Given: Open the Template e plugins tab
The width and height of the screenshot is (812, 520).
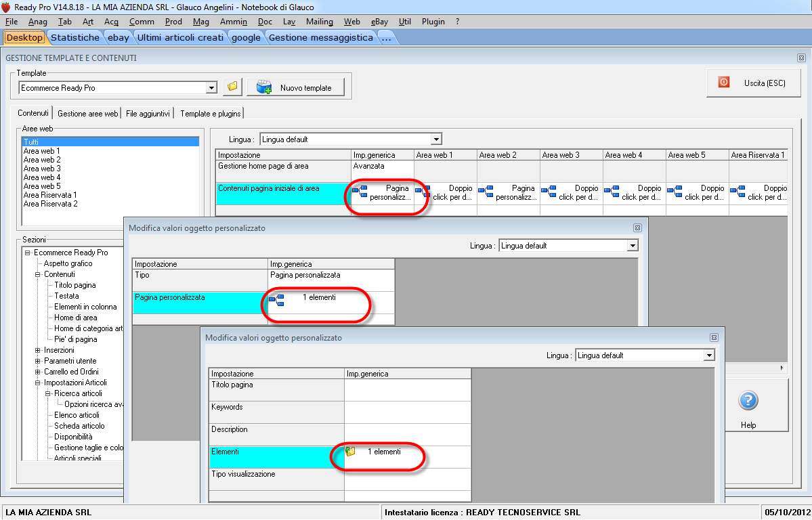Looking at the screenshot, I should point(210,114).
